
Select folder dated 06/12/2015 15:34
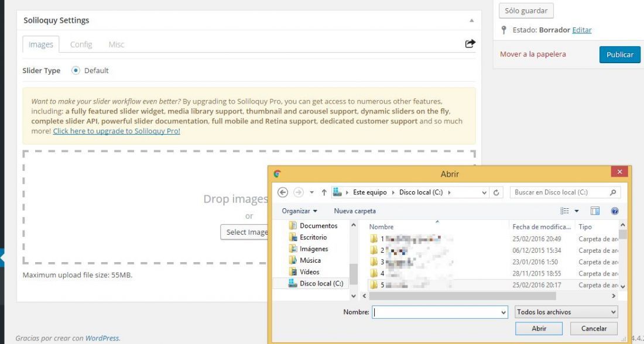[x=494, y=250]
